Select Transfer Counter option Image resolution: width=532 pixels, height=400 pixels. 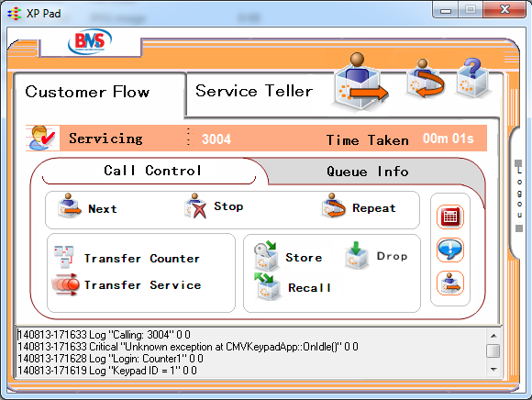click(127, 258)
